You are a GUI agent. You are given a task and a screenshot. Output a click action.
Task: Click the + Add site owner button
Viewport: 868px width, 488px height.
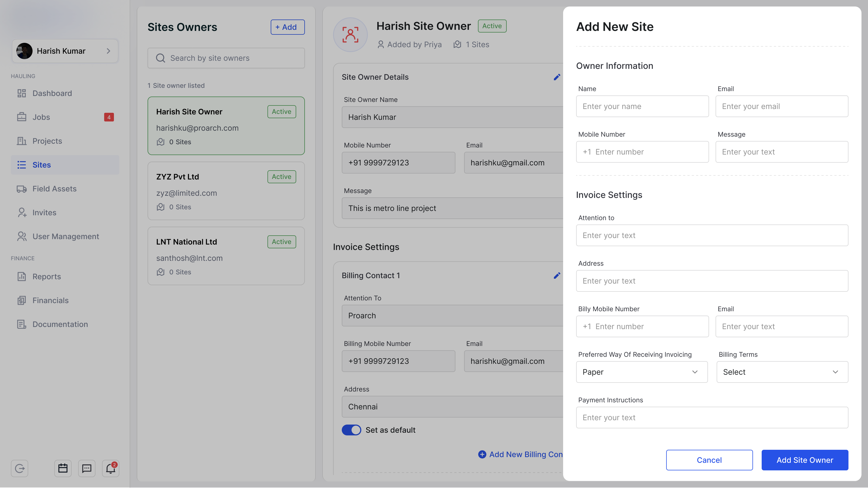coord(288,27)
